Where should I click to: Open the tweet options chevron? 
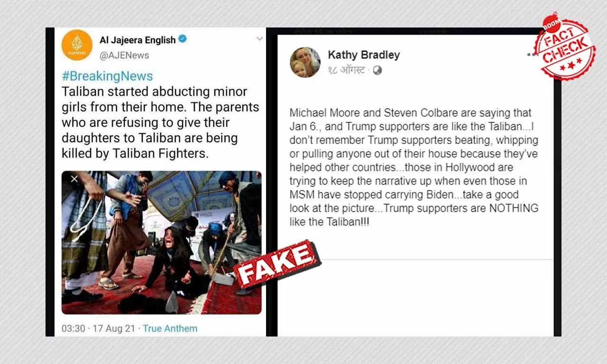259,39
